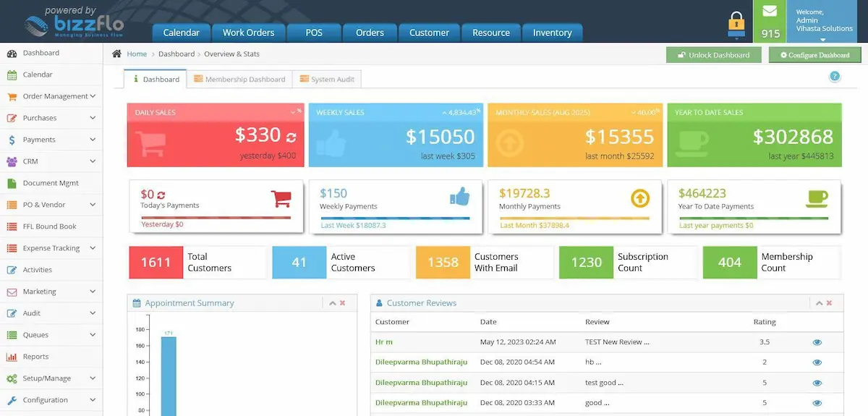
Task: Expand the Payments submenu chevron
Action: coord(93,140)
